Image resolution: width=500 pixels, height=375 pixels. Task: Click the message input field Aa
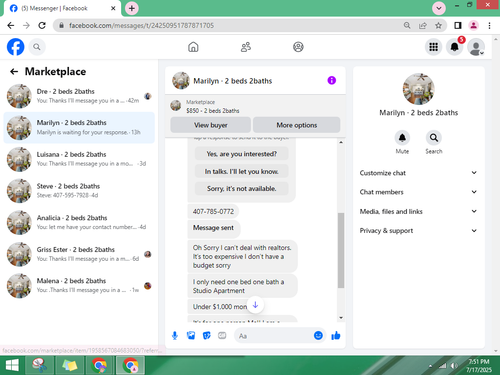pos(273,336)
